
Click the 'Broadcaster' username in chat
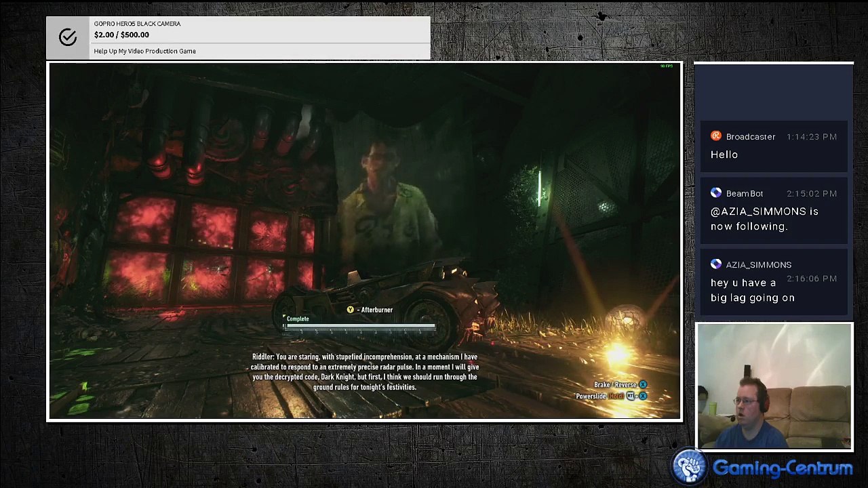(x=750, y=137)
